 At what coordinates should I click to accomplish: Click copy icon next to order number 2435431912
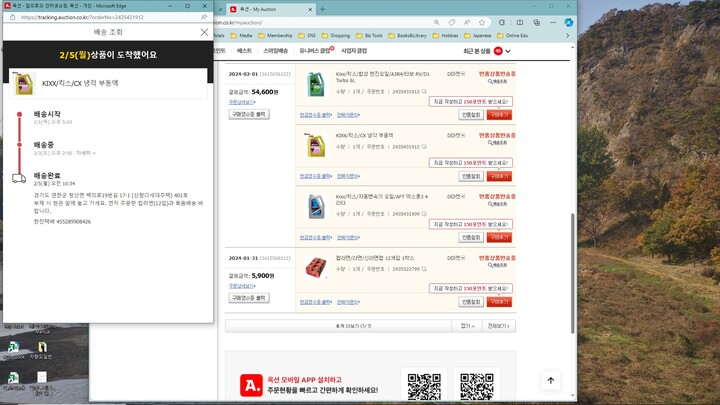pyautogui.click(x=424, y=146)
